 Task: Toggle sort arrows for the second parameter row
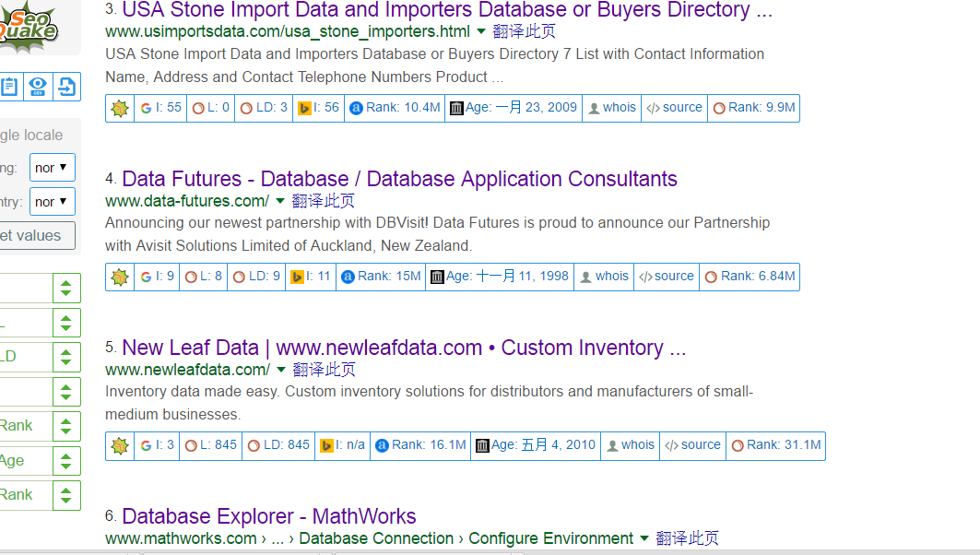(x=66, y=323)
